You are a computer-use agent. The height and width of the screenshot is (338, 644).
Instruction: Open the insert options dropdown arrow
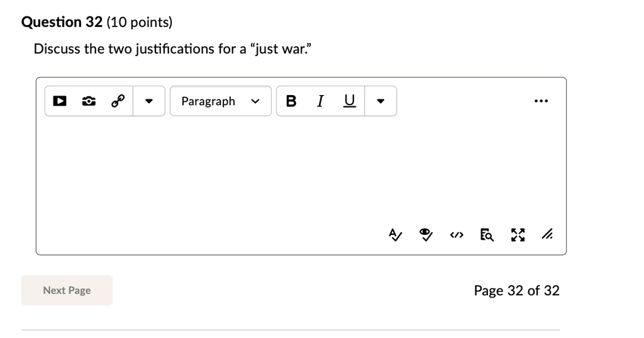[x=148, y=101]
